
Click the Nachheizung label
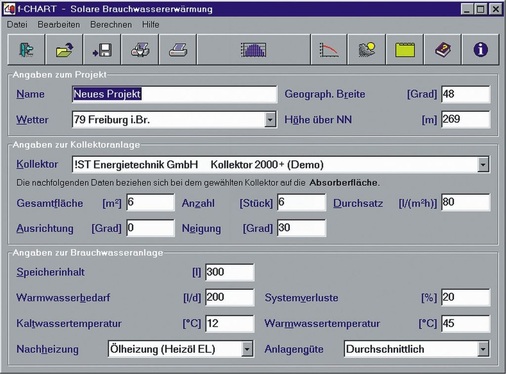(48, 349)
